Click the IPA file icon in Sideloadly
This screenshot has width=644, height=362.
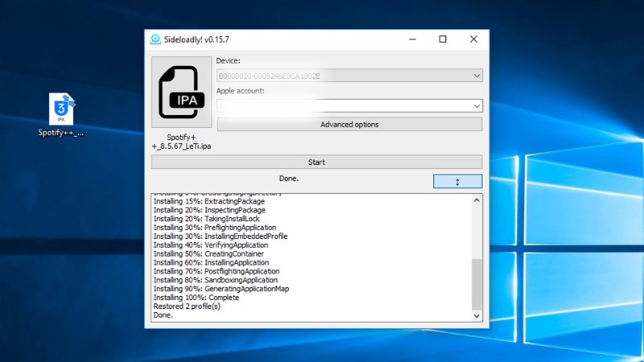point(182,93)
